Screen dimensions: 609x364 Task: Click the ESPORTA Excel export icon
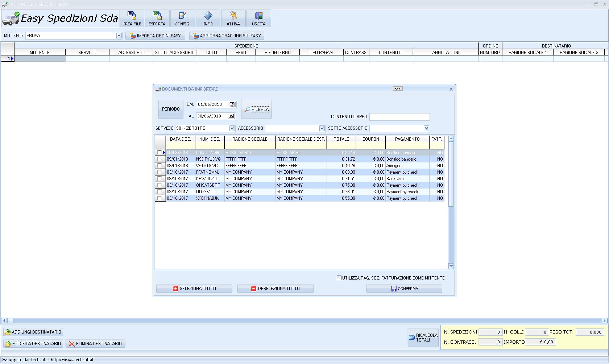click(x=157, y=18)
